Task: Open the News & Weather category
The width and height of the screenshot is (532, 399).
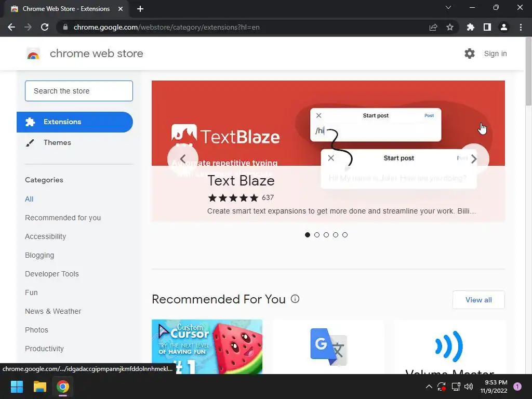Action: 53,311
